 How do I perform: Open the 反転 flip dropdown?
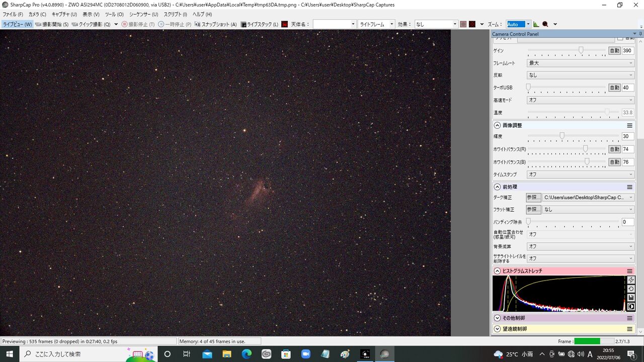point(581,75)
